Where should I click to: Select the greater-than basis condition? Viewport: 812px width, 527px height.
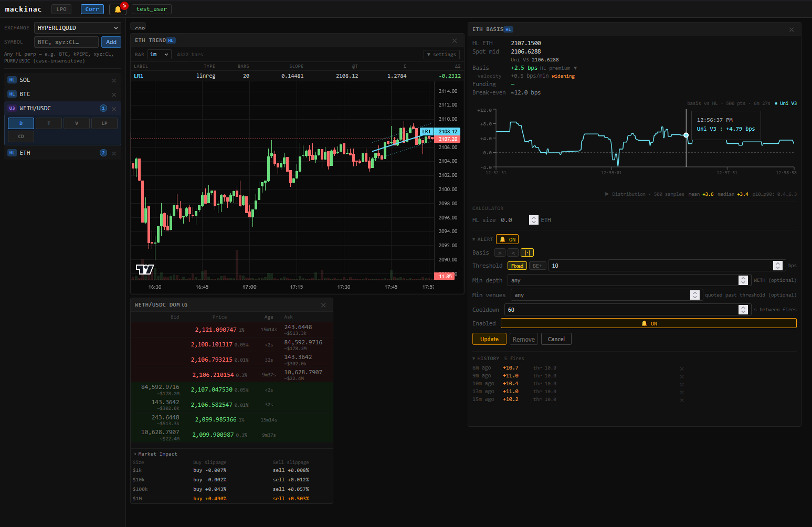coord(500,252)
